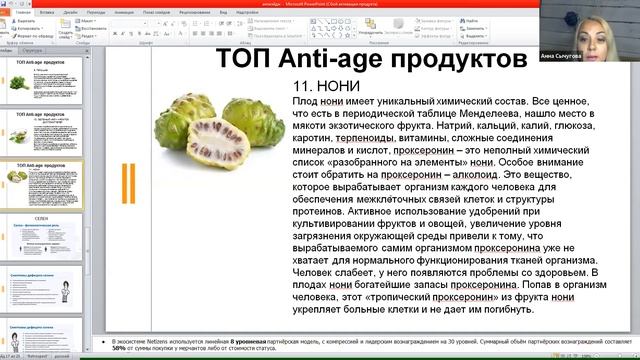Open the Главная ribbon tab
This screenshot has height=360, width=640.
tap(23, 13)
